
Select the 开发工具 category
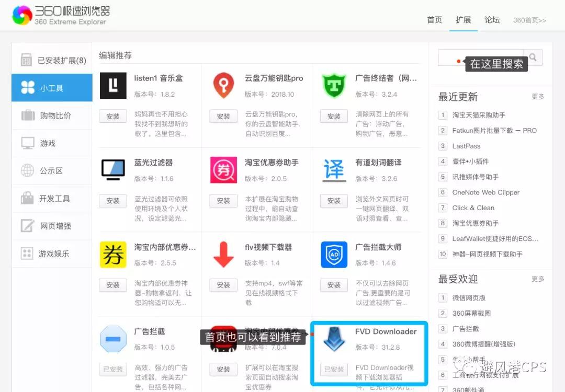(x=52, y=198)
